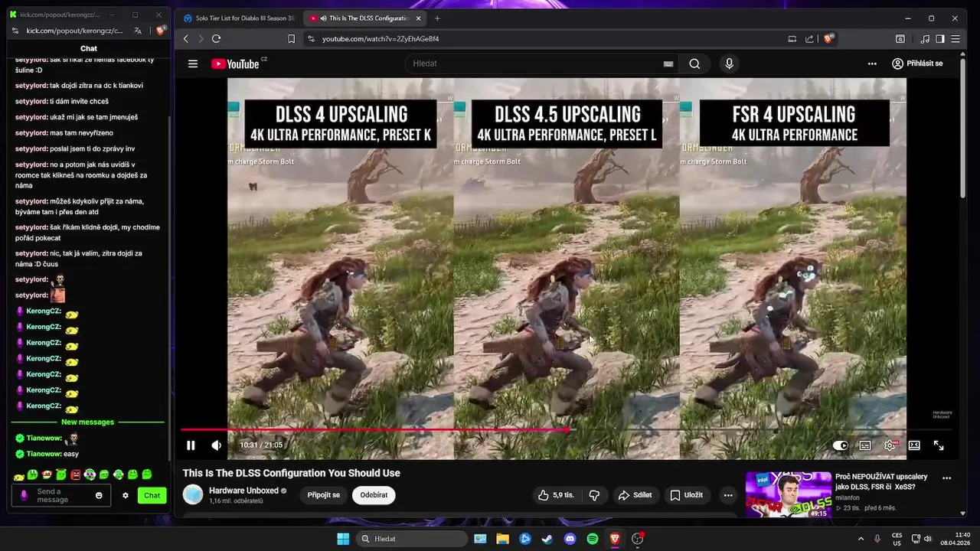980x551 pixels.
Task: Click the kick.com popout address bar
Action: point(74,31)
